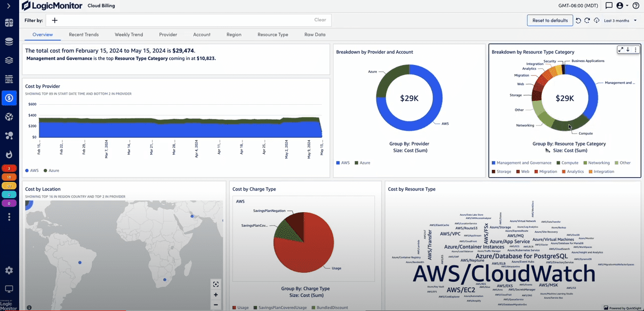Image resolution: width=644 pixels, height=311 pixels.
Task: Click the yellow warning alerts badge
Action: 9,186
